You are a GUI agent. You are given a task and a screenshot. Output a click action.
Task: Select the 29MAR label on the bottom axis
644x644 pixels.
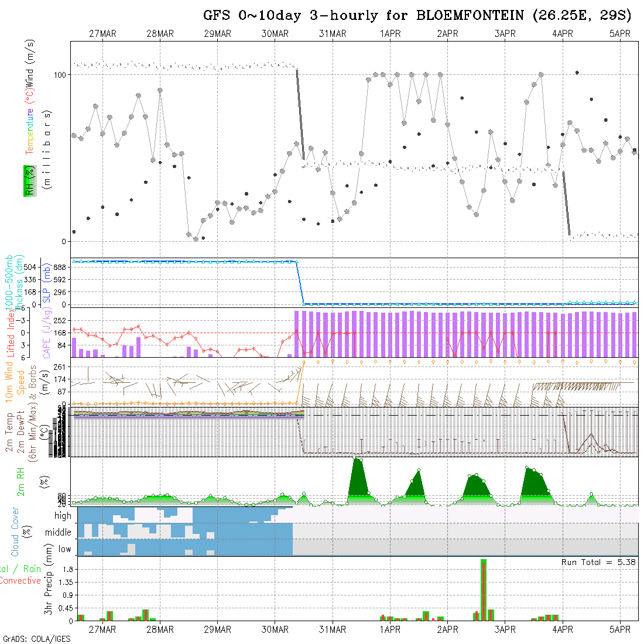(218, 629)
